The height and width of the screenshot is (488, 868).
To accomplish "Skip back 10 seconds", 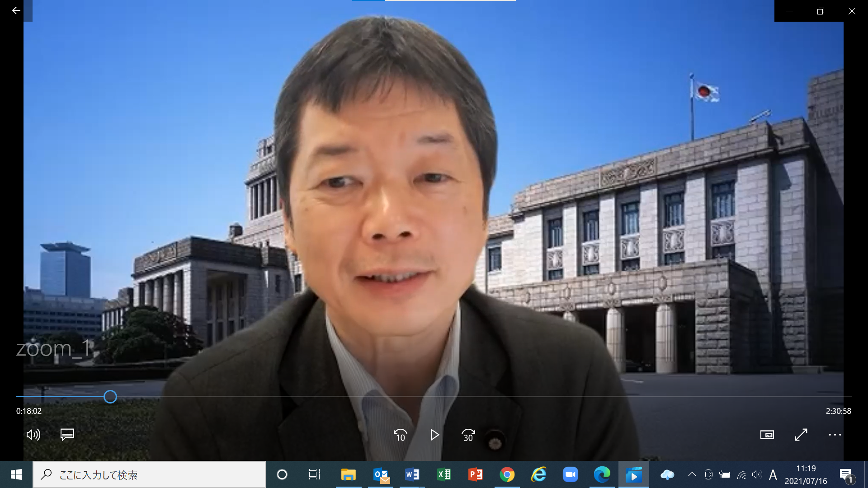I will point(401,435).
